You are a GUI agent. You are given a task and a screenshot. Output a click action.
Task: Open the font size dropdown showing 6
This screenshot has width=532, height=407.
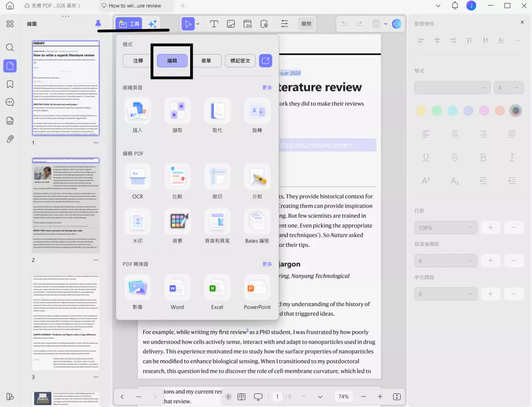(509, 87)
